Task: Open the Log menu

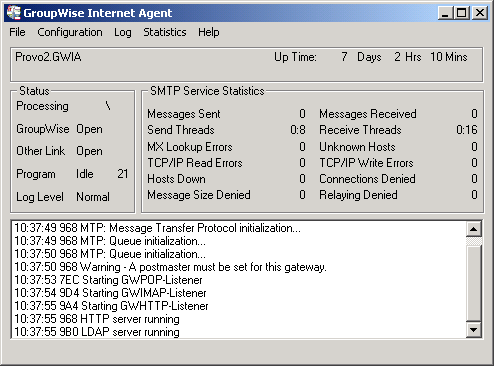Action: (123, 32)
